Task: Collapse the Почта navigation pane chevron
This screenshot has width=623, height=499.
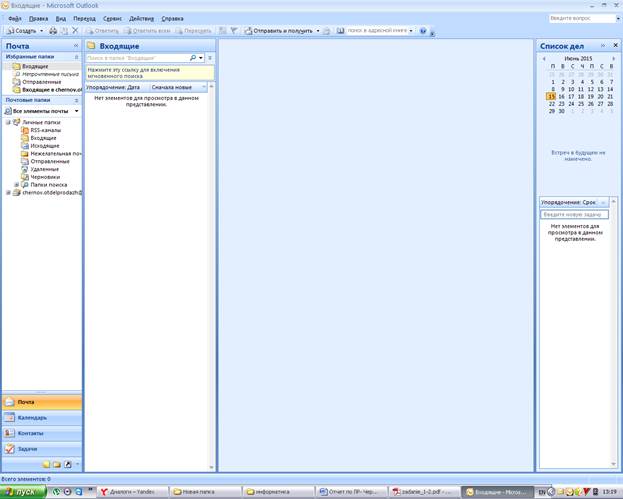Action: (76, 46)
